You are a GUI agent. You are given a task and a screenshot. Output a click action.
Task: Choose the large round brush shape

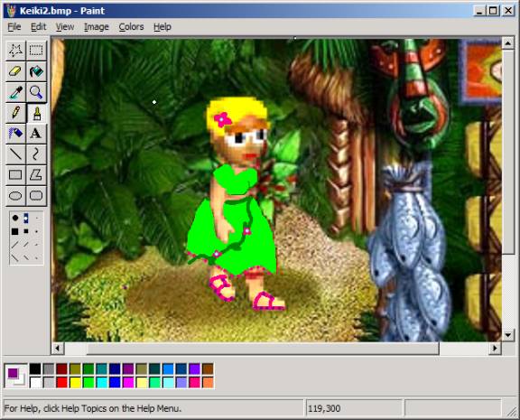[15, 218]
